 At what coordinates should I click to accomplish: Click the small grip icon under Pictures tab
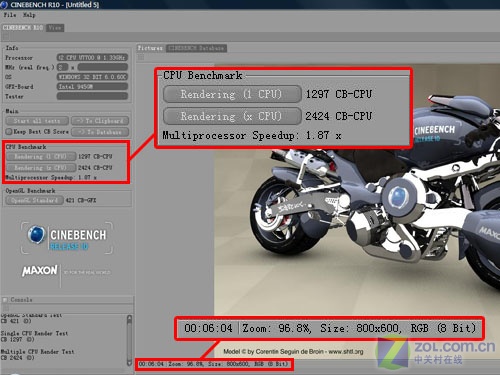pos(141,57)
